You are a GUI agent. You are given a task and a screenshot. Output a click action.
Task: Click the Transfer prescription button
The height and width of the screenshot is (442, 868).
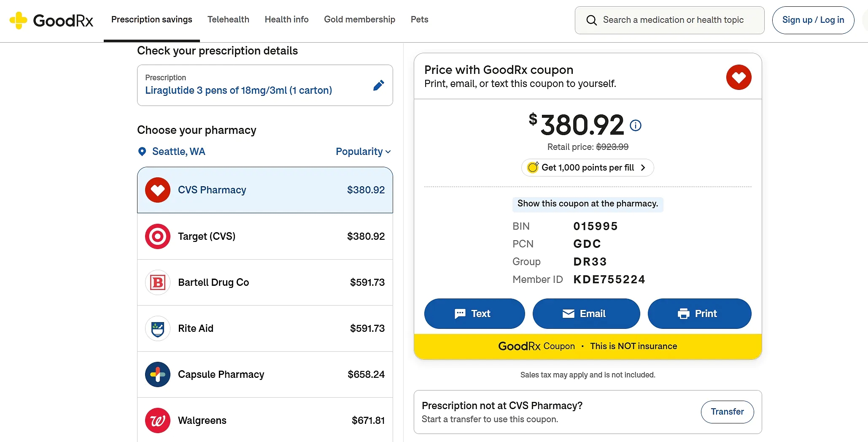click(727, 412)
